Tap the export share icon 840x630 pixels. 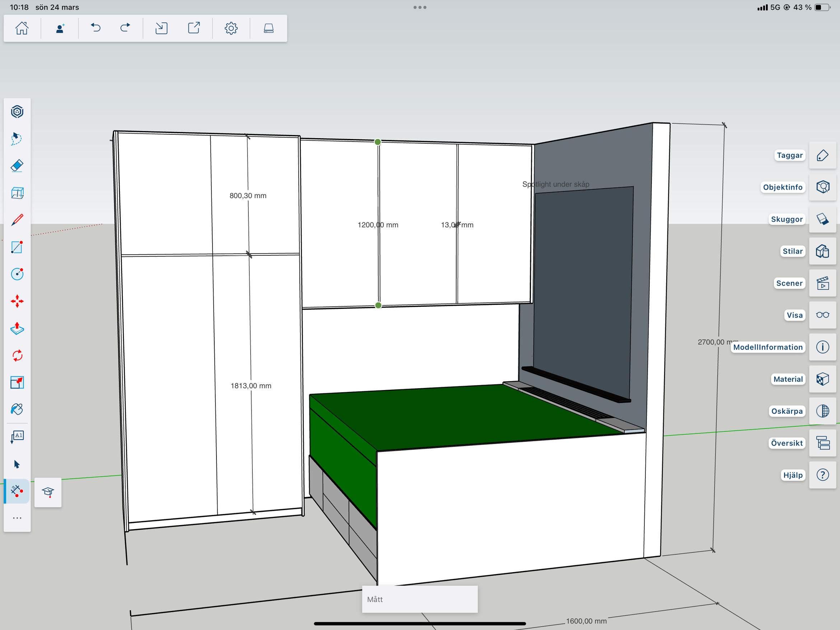tap(194, 28)
